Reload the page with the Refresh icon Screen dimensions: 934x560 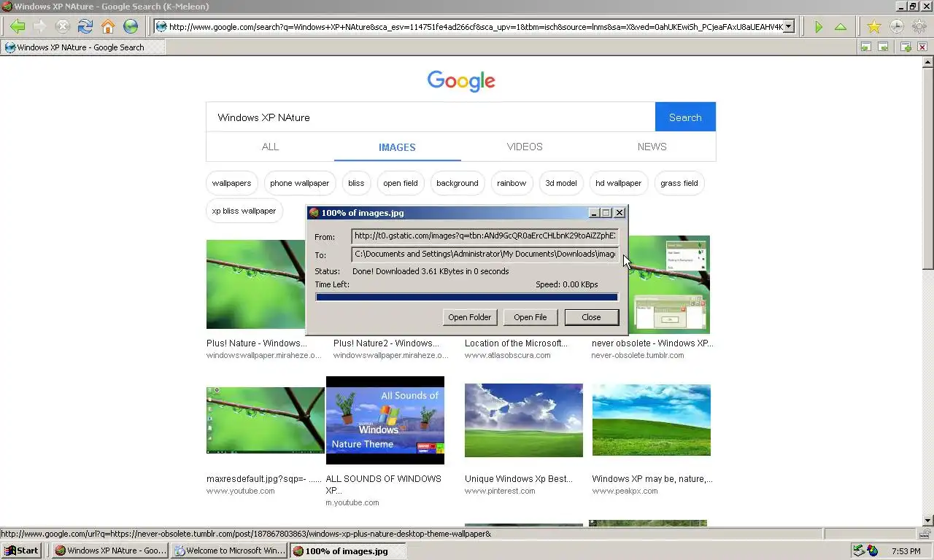pyautogui.click(x=85, y=27)
